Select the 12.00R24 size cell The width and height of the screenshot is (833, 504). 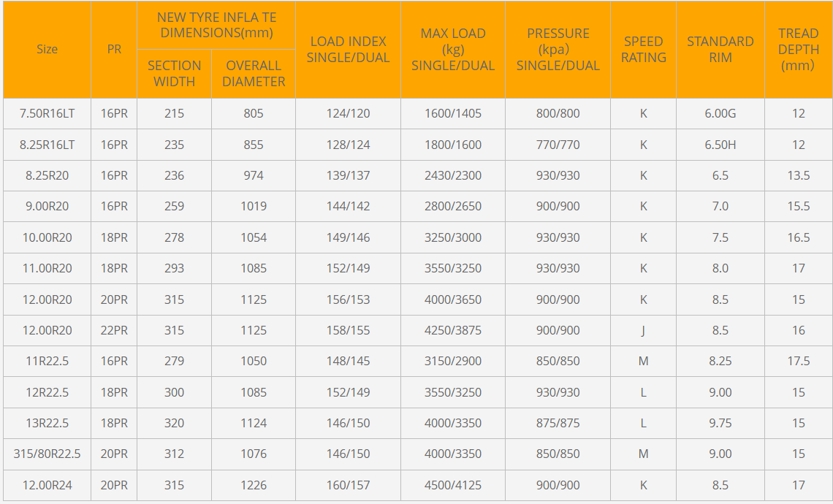click(x=47, y=485)
